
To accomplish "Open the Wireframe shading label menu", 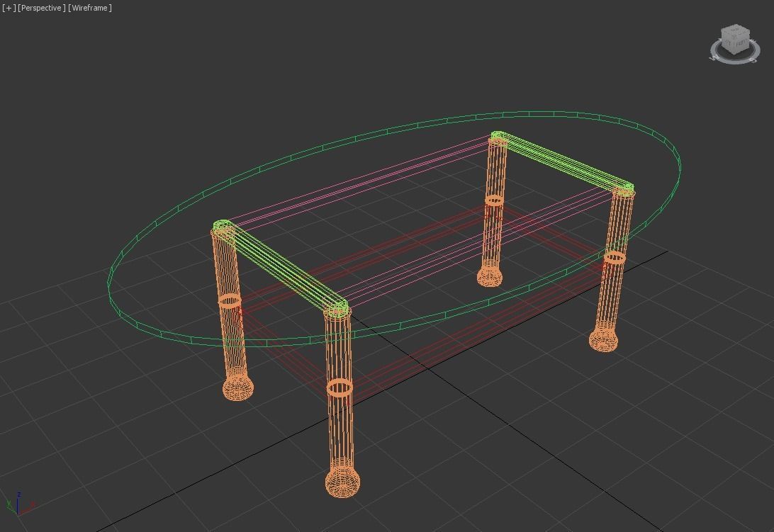I will [90, 8].
